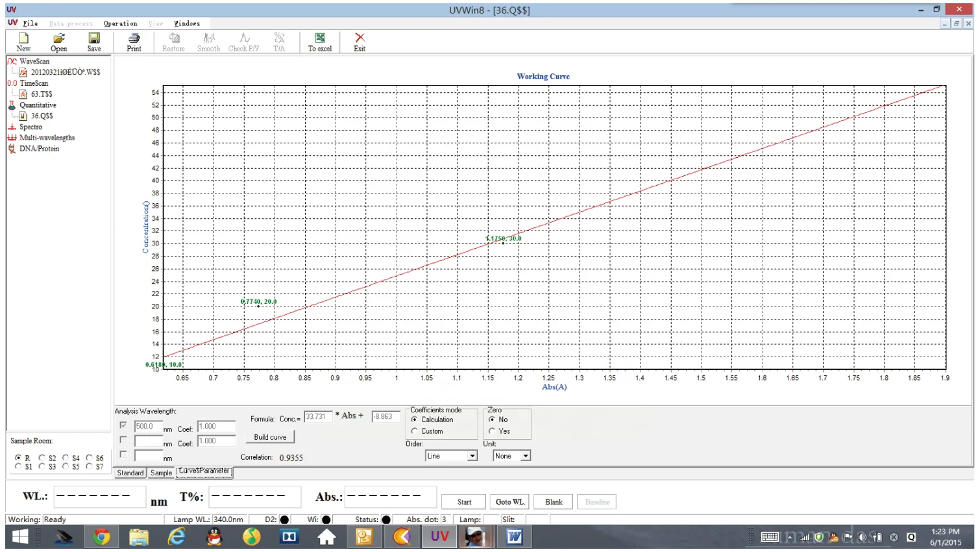The width and height of the screenshot is (980, 552).
Task: Click the Goto WL. button
Action: tap(509, 502)
